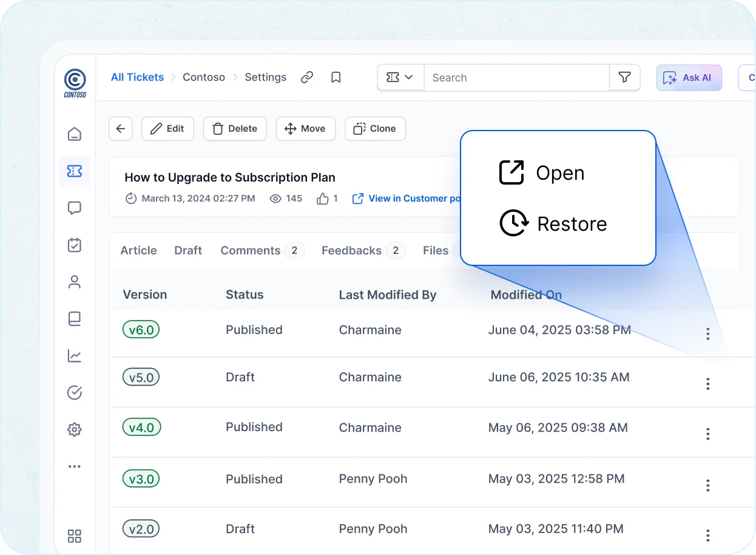Expand more options via the sidebar ellipsis
The width and height of the screenshot is (756, 555).
pyautogui.click(x=74, y=466)
